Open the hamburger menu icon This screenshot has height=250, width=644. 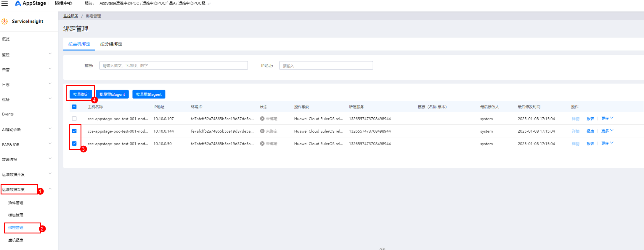5,3
